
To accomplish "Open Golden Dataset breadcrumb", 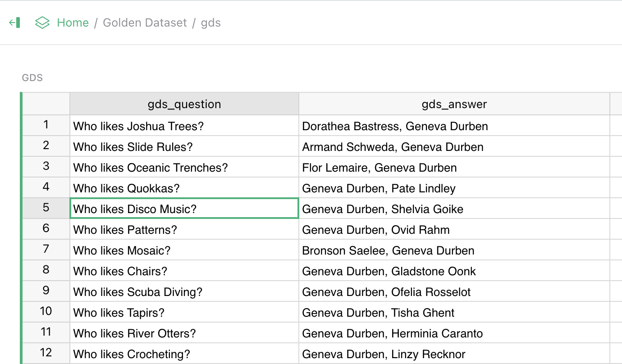I will (x=145, y=23).
